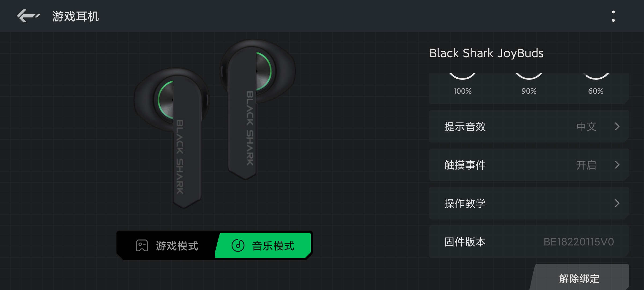Open 触摸事件 touch events setting

click(529, 165)
